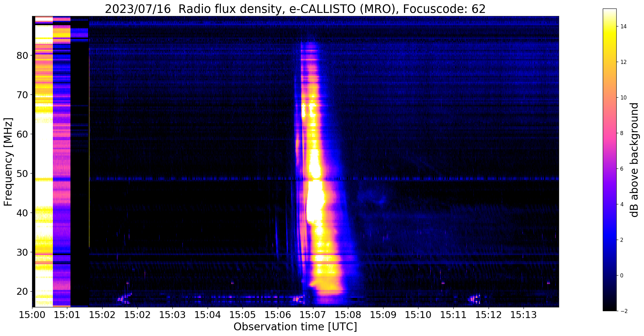Select the 'Observation time [UTC]' x-axis label

click(x=295, y=327)
